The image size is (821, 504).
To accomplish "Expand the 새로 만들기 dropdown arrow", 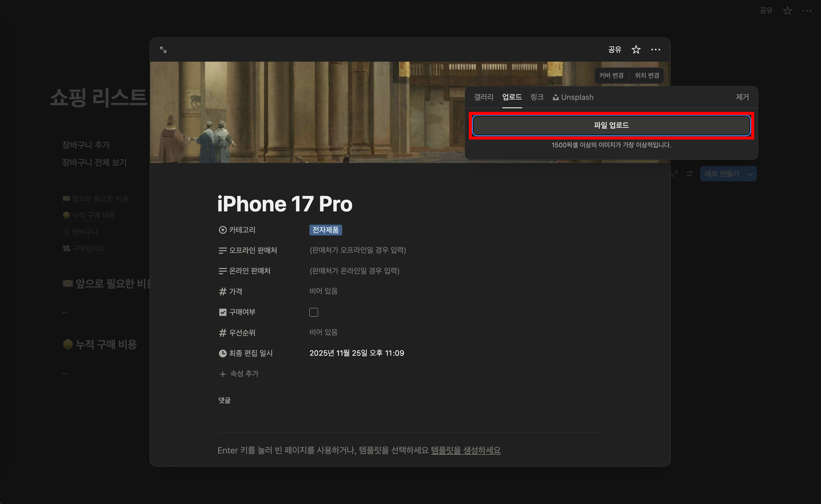I will tap(750, 174).
